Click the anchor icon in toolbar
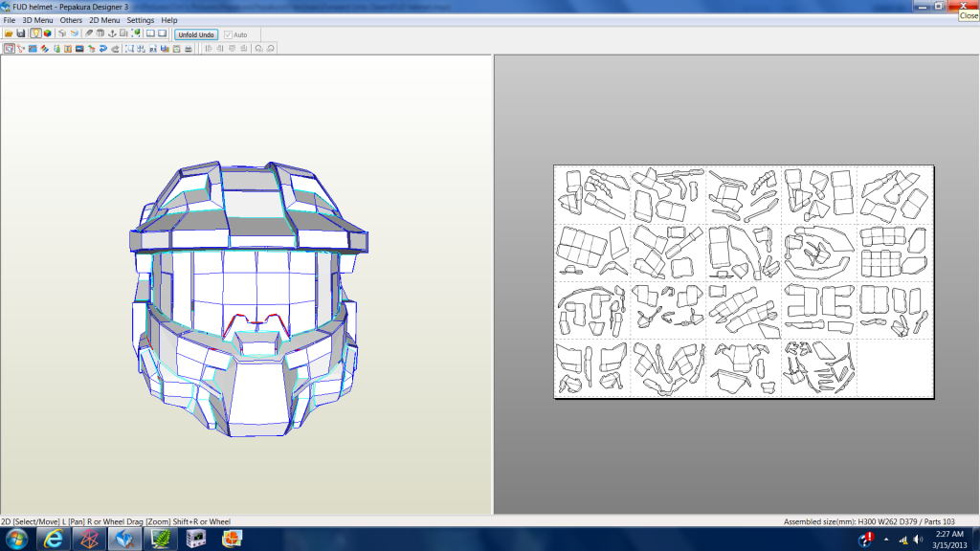The image size is (980, 551). (x=113, y=33)
